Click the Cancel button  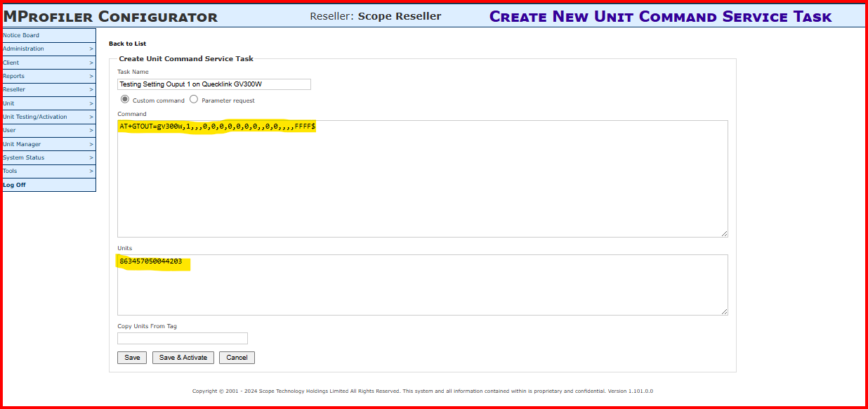[x=237, y=358]
